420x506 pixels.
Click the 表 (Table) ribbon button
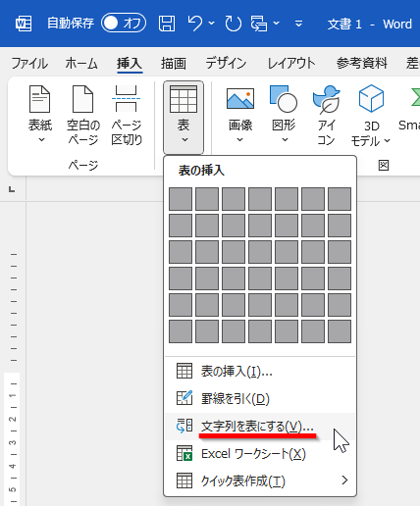tap(184, 117)
